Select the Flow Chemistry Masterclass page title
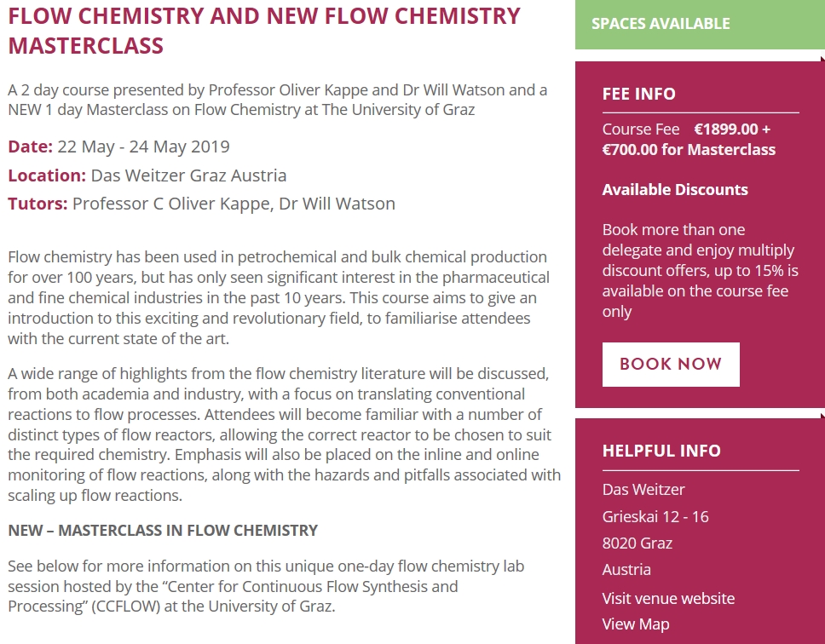Viewport: 825px width, 644px height. [x=264, y=31]
